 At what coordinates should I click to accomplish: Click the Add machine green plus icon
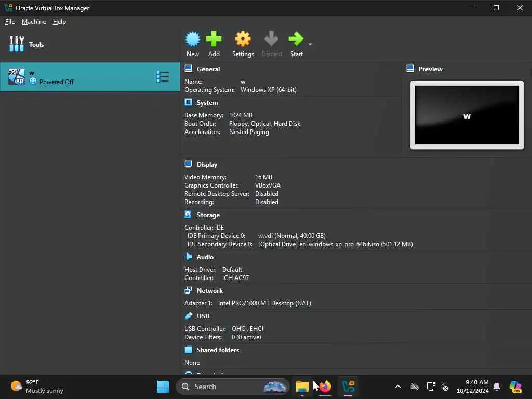pyautogui.click(x=214, y=39)
